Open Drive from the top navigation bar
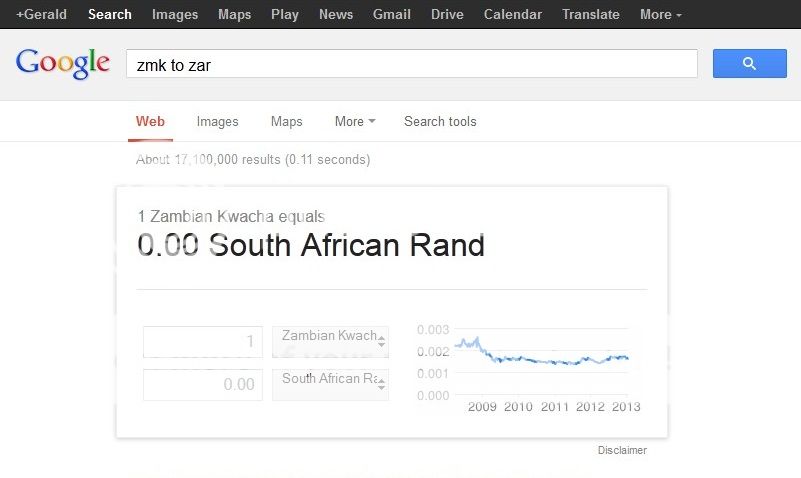The image size is (801, 478). point(447,14)
